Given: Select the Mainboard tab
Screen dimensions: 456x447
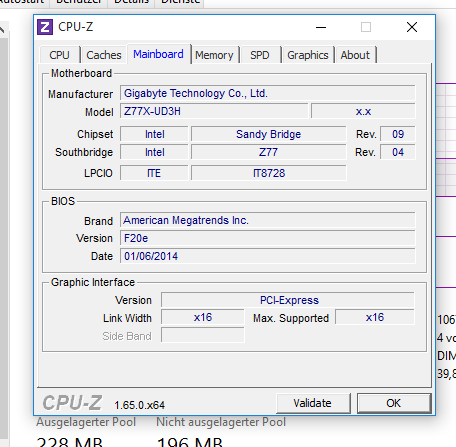Looking at the screenshot, I should [x=158, y=54].
